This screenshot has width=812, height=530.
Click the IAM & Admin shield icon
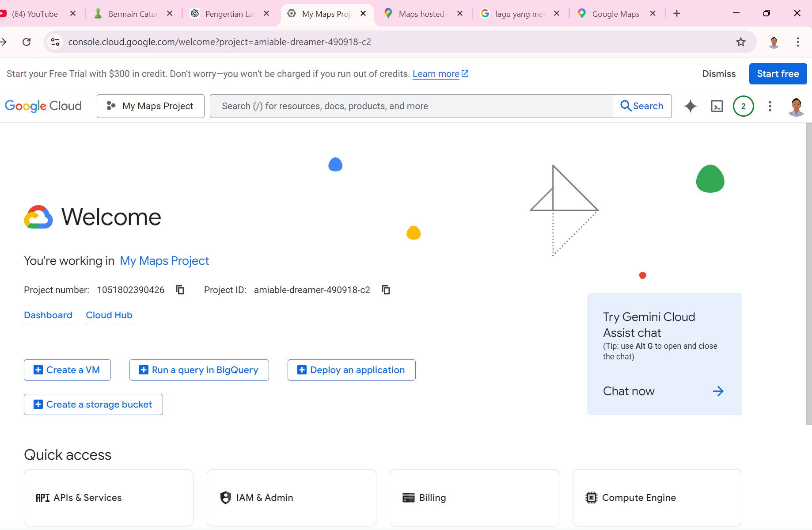tap(226, 498)
